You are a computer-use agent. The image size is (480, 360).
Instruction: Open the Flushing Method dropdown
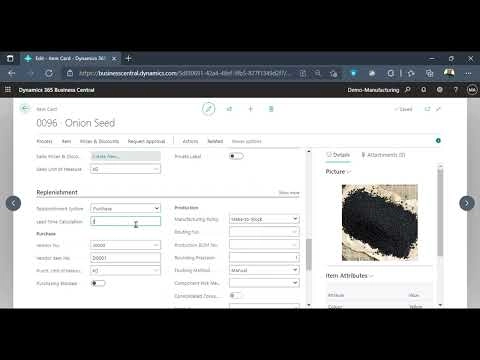point(264,270)
